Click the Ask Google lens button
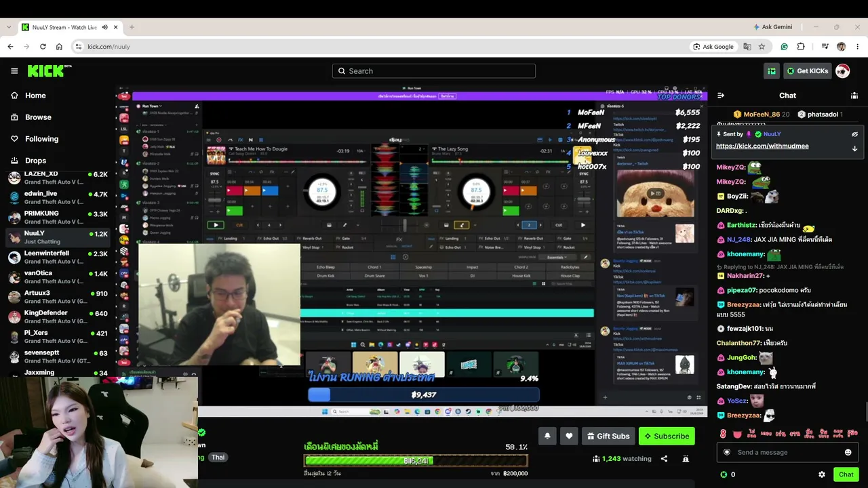 (714, 47)
